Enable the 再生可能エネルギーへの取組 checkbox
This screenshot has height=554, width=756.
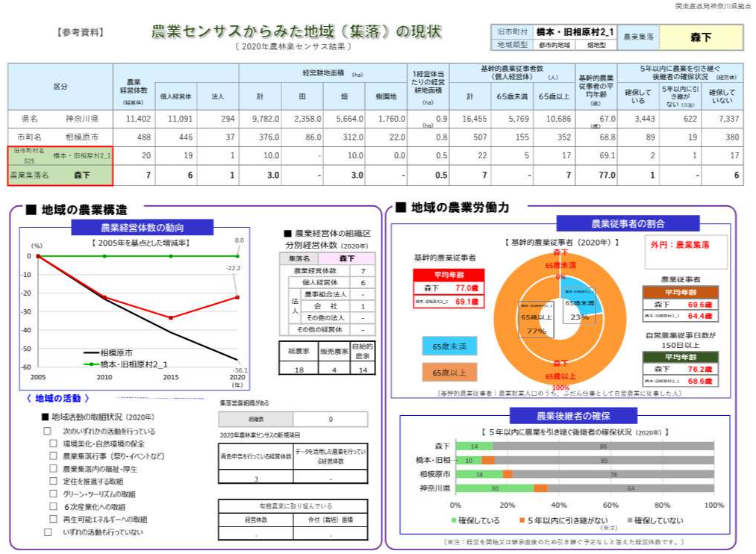[54, 520]
